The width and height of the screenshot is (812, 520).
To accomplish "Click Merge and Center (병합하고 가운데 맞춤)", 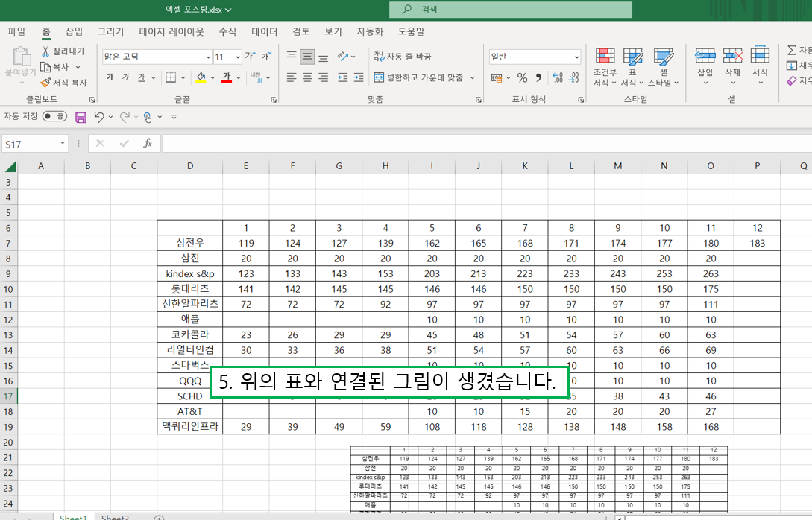I will pyautogui.click(x=418, y=77).
